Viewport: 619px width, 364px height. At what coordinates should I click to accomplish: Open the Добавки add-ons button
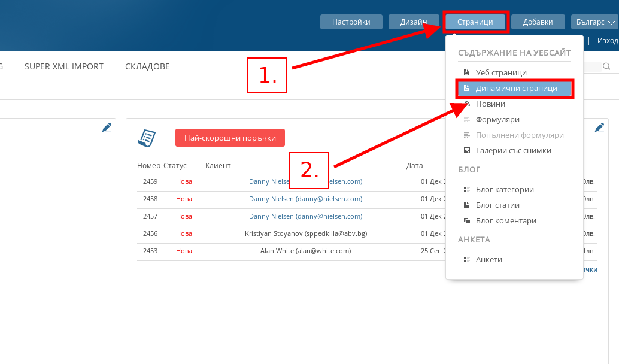(x=538, y=22)
